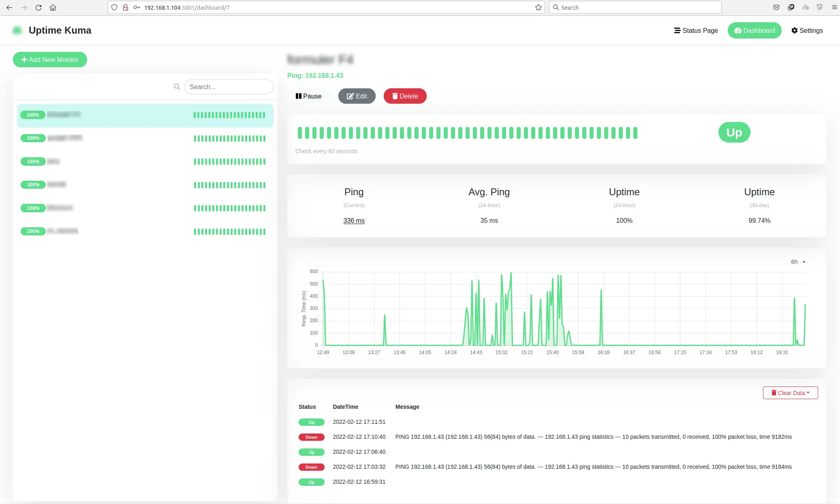840x504 pixels.
Task: Select the second monitor in the list
Action: click(145, 139)
